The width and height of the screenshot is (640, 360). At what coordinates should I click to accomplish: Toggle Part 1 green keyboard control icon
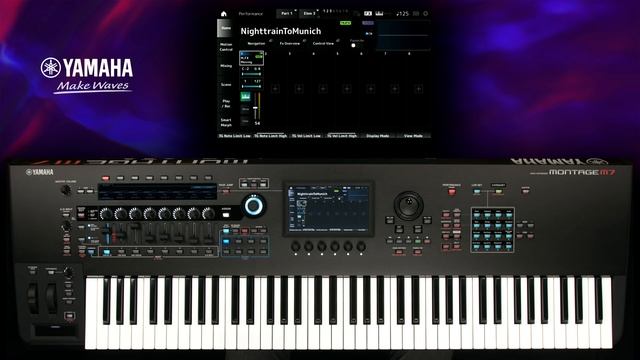click(x=245, y=96)
